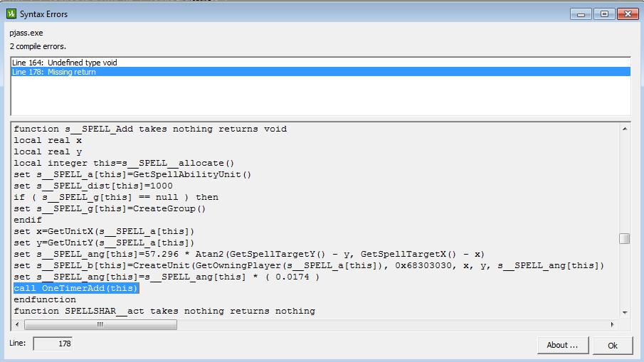Screen dimensions: 644x362
Task: Click the function s__SPELL_Add declaration line
Action: [x=150, y=129]
